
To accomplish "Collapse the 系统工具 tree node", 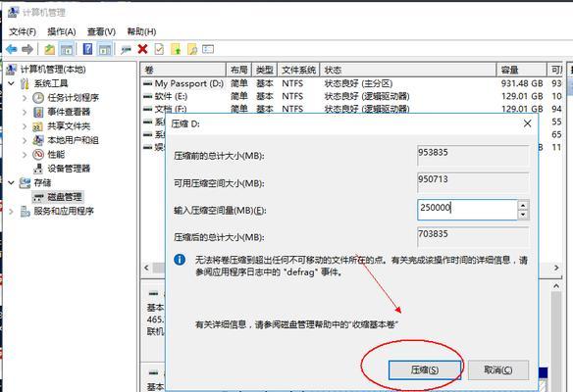I will point(12,83).
